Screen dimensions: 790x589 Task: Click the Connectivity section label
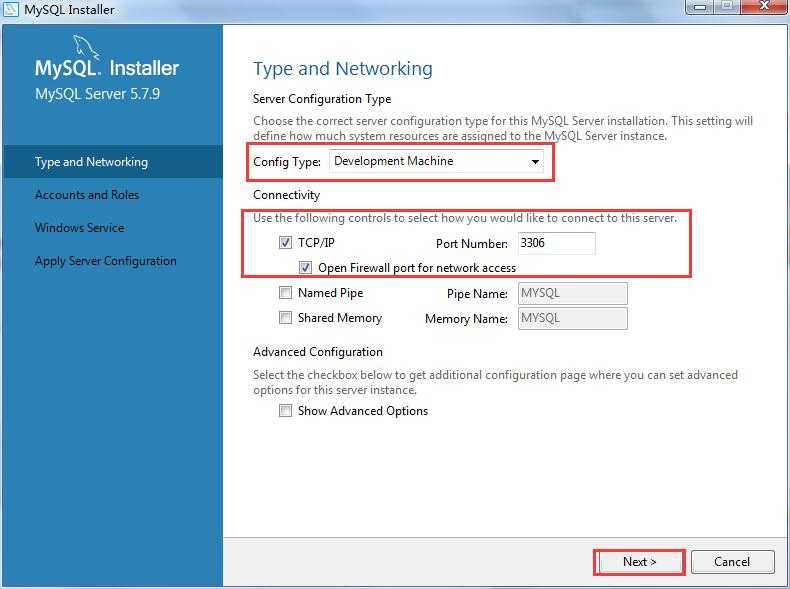pos(286,195)
